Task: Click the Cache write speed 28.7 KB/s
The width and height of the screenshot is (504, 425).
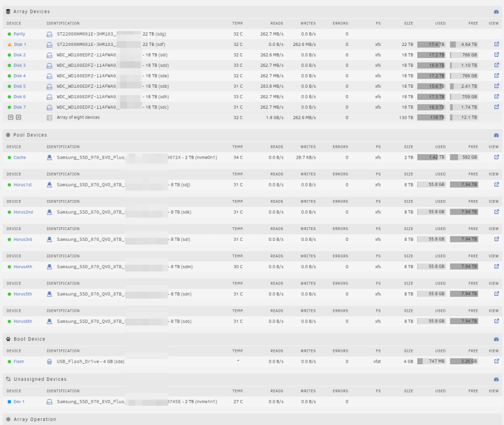Action: (x=306, y=158)
